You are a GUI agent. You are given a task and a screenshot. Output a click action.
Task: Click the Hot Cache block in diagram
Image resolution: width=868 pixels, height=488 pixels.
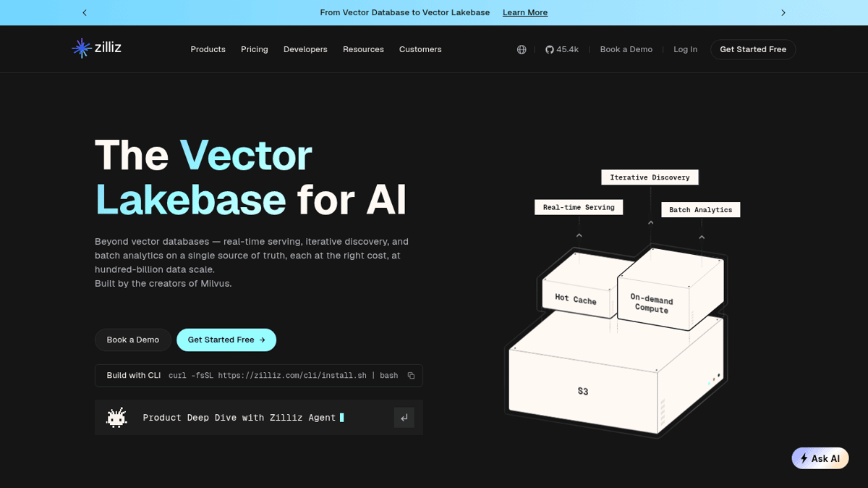click(576, 298)
